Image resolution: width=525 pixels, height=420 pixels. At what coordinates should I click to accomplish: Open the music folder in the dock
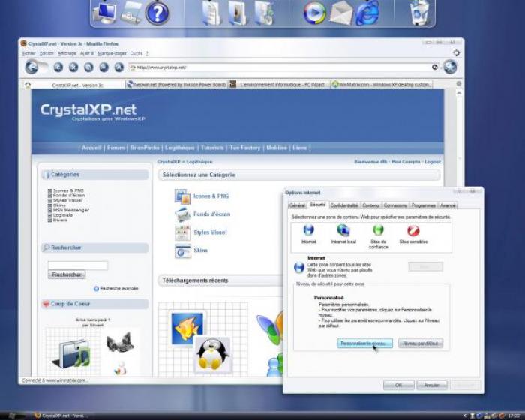[264, 13]
